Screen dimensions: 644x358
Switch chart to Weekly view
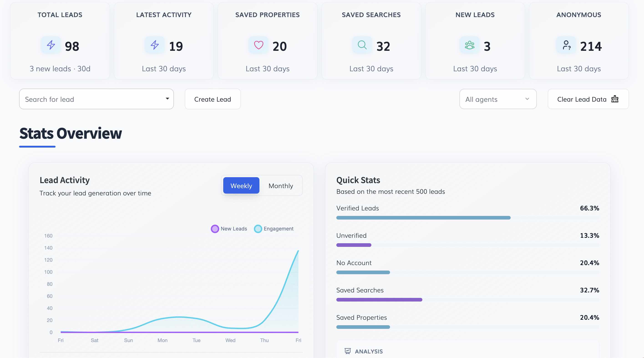241,186
